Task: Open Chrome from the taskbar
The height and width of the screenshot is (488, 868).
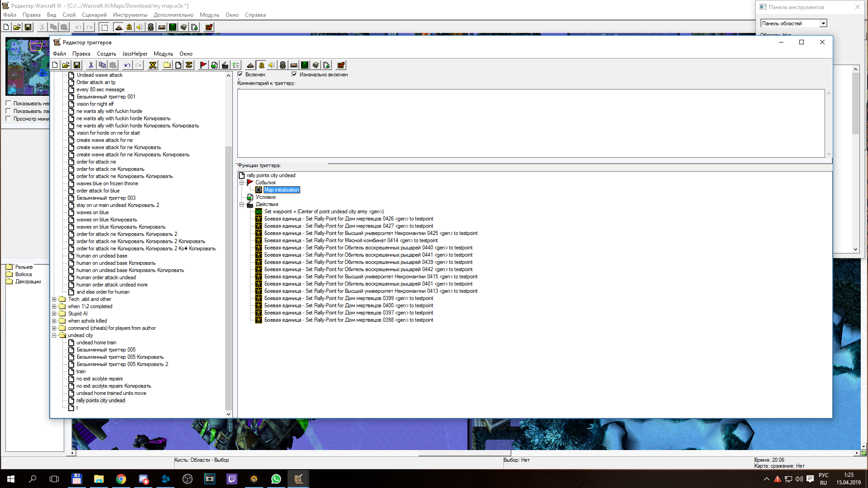Action: (x=121, y=479)
